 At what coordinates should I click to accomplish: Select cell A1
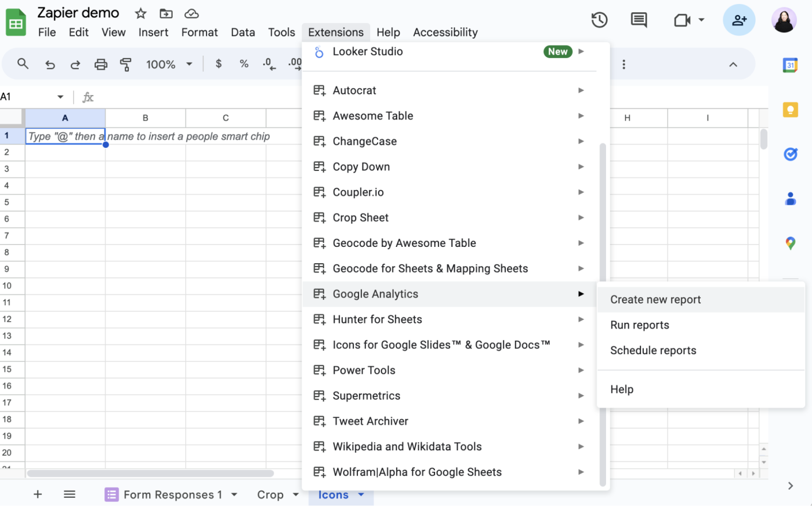(65, 136)
